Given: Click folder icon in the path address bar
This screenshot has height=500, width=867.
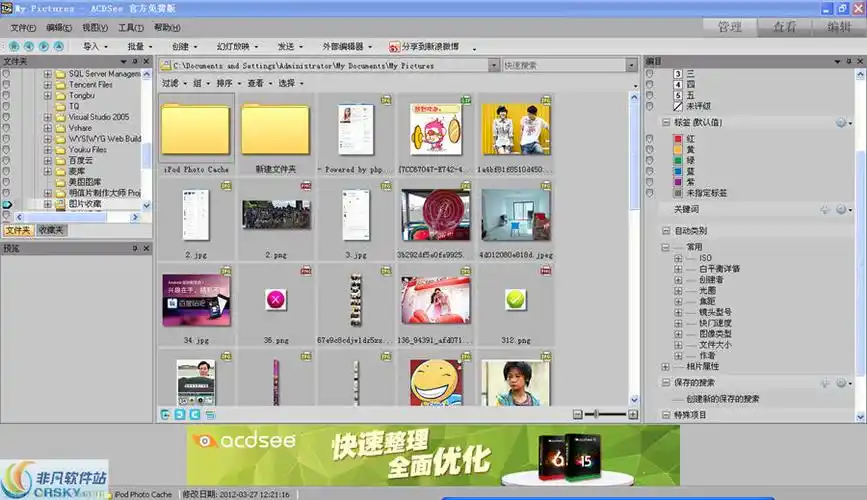Looking at the screenshot, I should coord(165,65).
